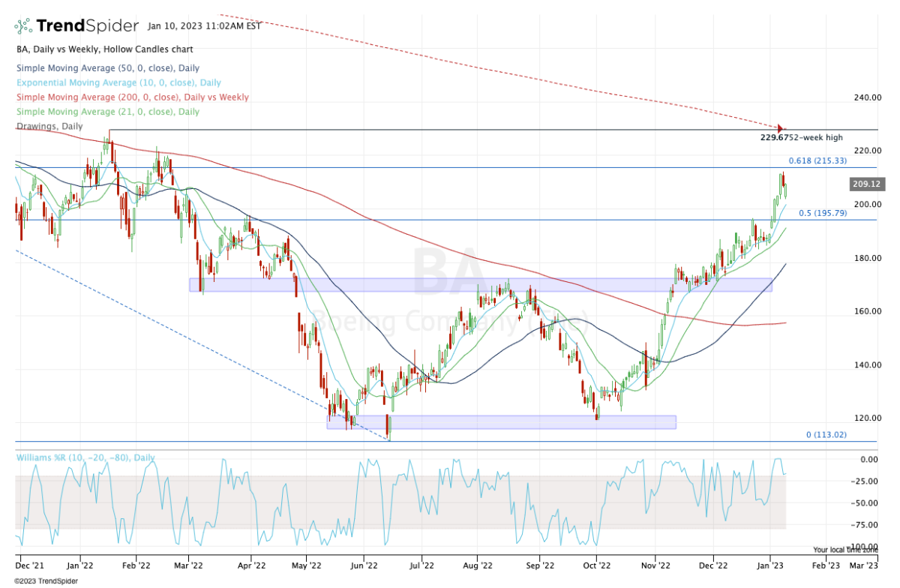Viewport: 900px width, 588px height.
Task: Select the 209.12 current price tag
Action: pyautogui.click(x=865, y=184)
